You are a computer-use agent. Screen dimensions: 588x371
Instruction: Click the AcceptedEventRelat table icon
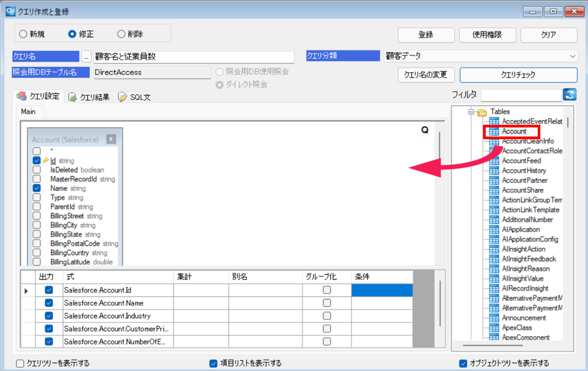tap(494, 122)
